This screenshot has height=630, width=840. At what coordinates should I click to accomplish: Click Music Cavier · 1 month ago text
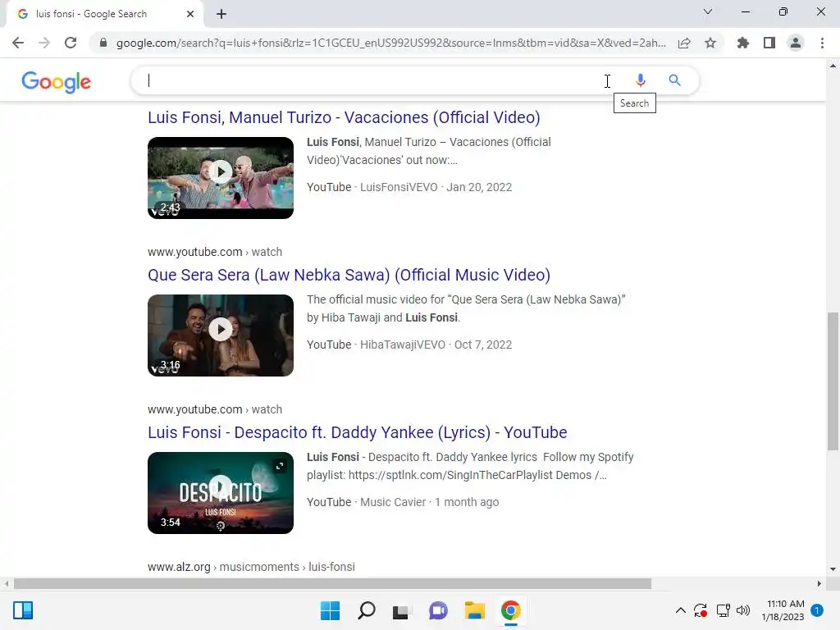tap(430, 502)
